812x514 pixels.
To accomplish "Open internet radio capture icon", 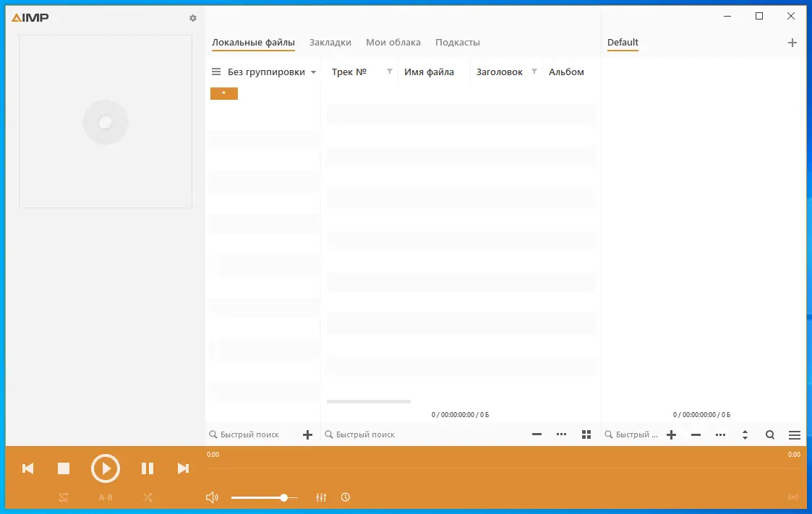I will pos(793,497).
